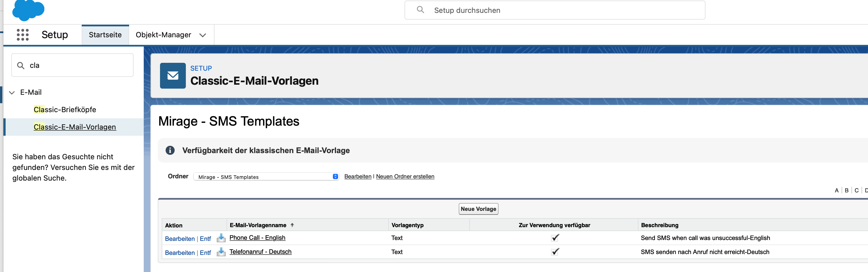Filter templates by letter C
The height and width of the screenshot is (272, 868).
(x=856, y=190)
